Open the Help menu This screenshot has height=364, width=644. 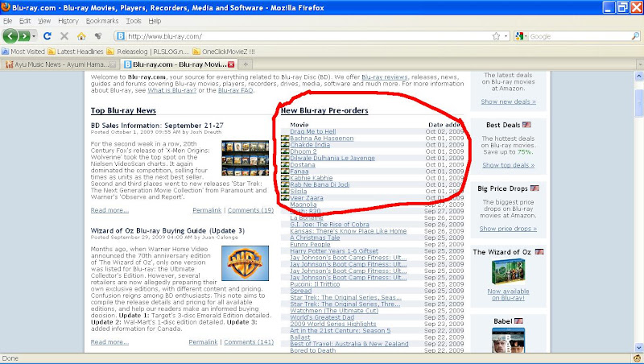155,21
